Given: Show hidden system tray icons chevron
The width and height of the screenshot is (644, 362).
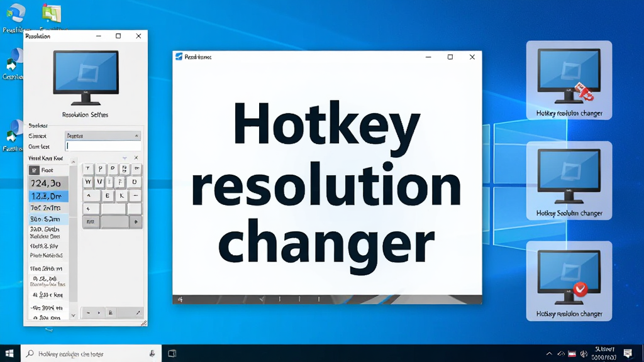Looking at the screenshot, I should pos(549,354).
